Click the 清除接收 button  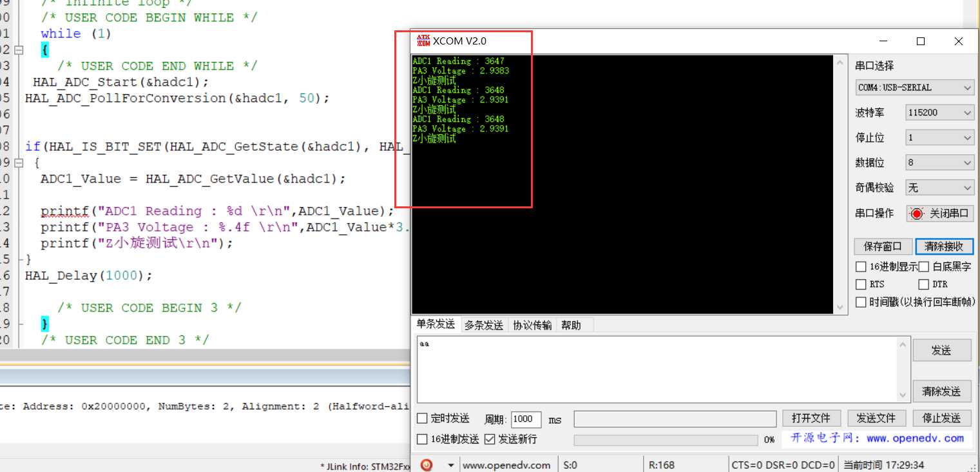tap(944, 246)
